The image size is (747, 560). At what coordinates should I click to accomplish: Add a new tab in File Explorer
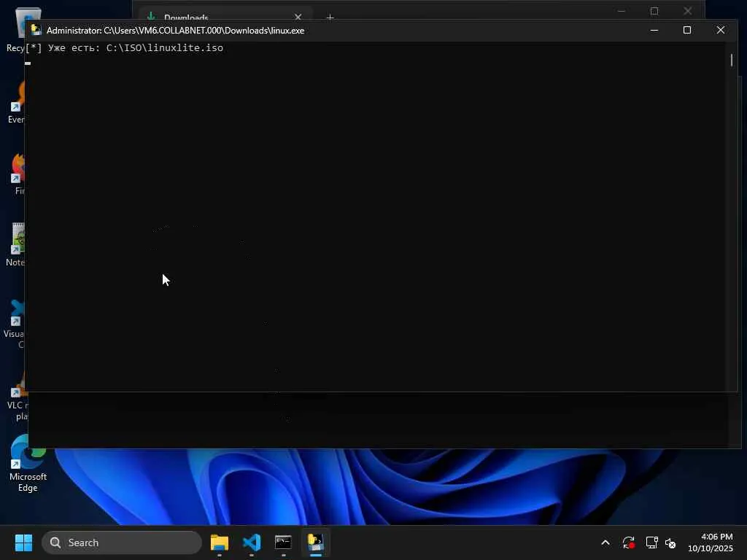[330, 17]
